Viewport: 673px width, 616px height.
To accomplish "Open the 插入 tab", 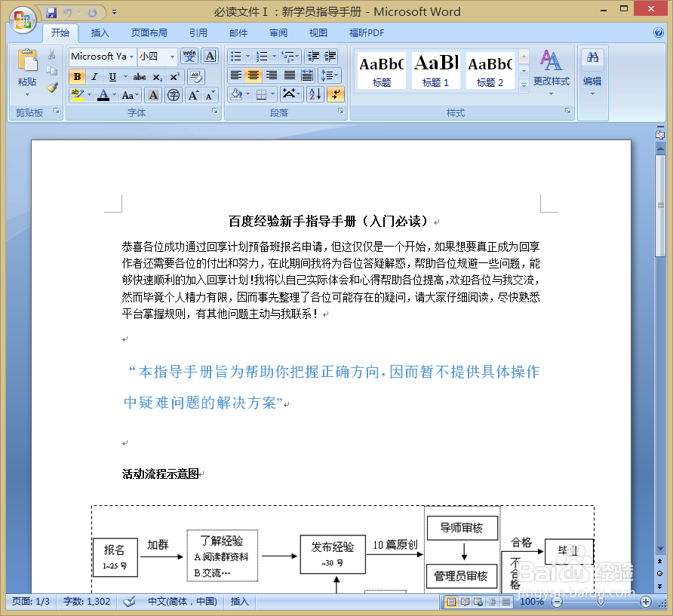I will [100, 32].
